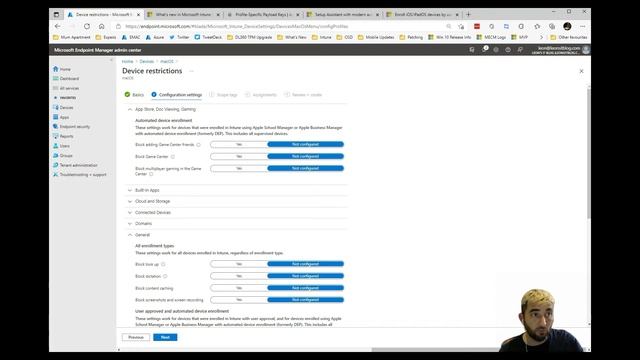Open All services in the sidebar
Screen dimensions: 640x360
(66, 88)
